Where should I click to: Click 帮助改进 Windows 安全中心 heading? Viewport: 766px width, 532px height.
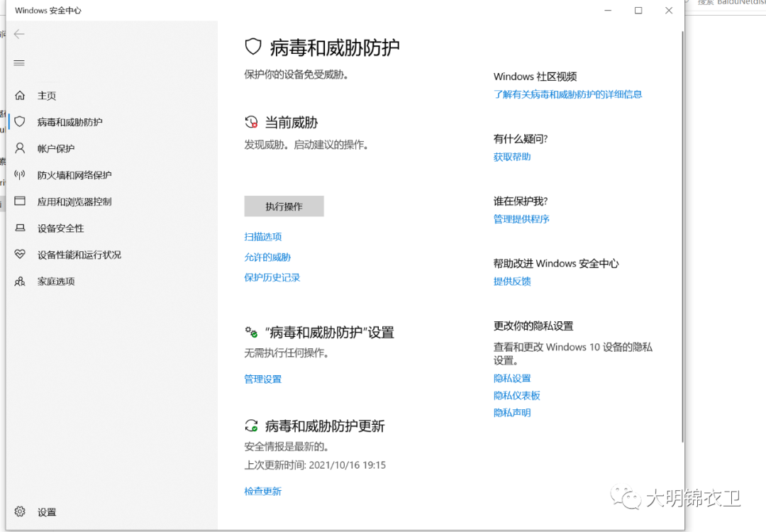(556, 263)
